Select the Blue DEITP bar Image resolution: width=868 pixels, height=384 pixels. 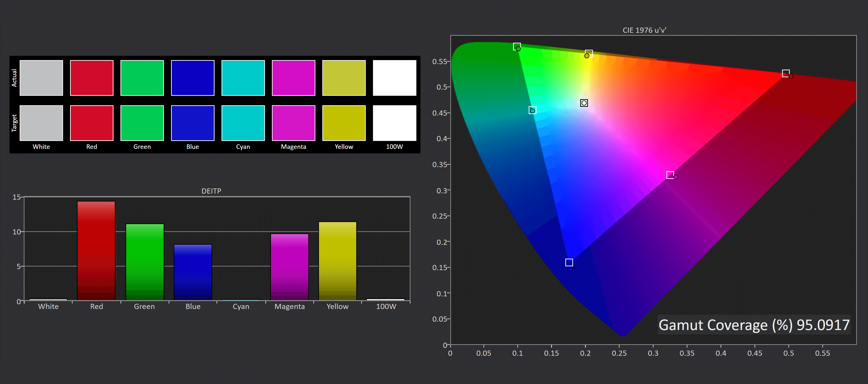coord(193,272)
